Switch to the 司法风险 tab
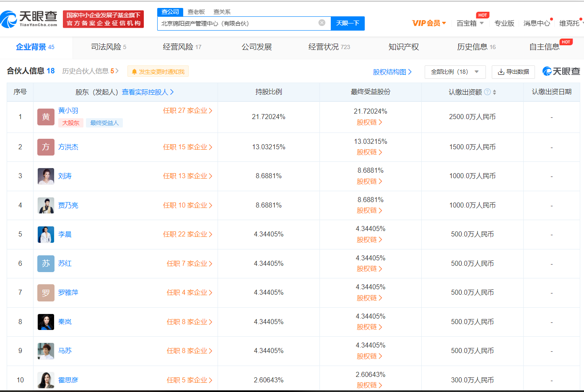 (108, 47)
